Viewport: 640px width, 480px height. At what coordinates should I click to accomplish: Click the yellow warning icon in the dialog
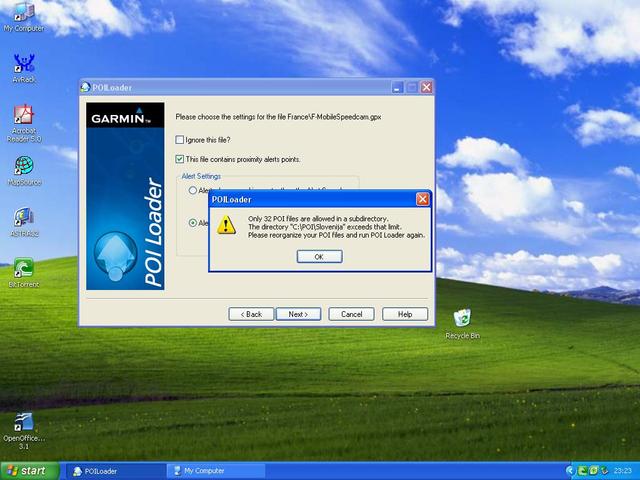point(226,226)
